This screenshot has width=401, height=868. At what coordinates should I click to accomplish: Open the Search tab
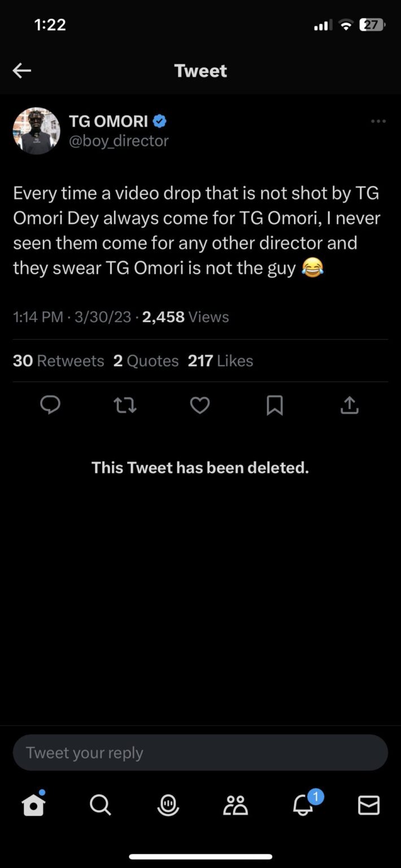101,805
